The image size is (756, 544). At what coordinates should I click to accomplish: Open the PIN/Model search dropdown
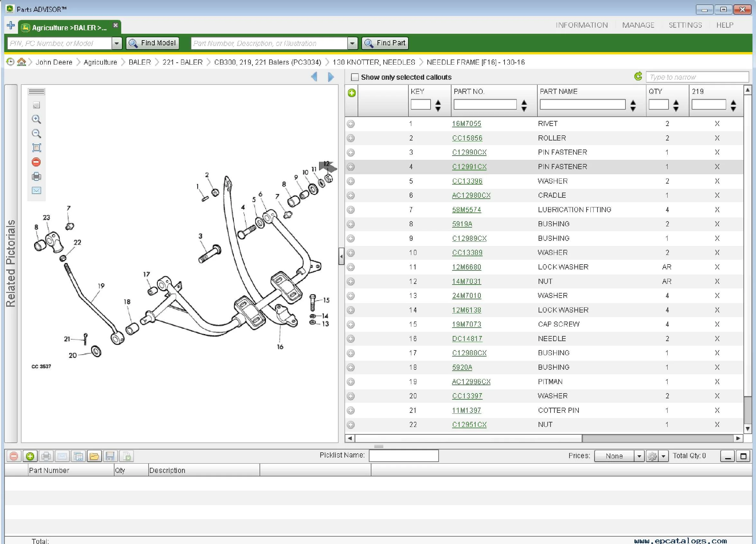pyautogui.click(x=117, y=43)
